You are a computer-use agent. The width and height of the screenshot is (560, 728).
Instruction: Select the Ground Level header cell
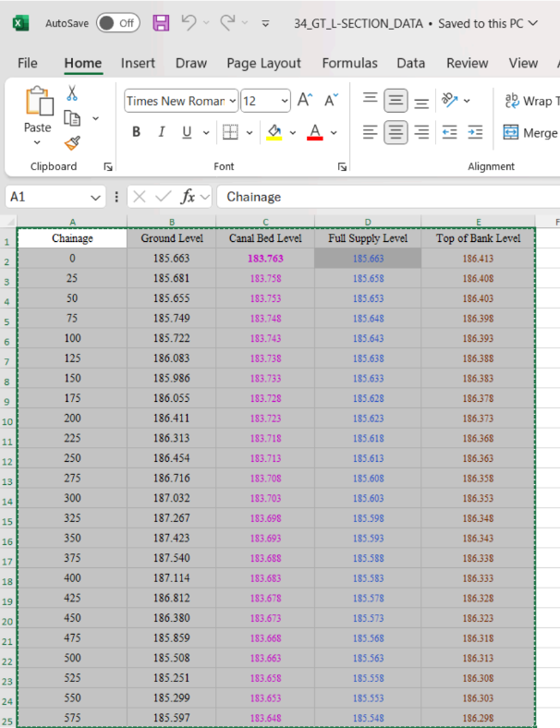click(172, 238)
